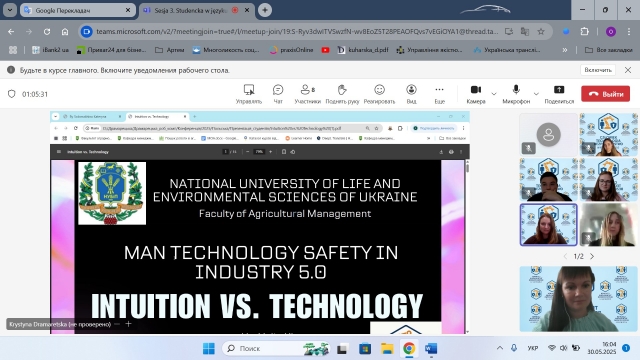Go back in browser history
Screen dimensions: 640x360
tap(11, 31)
